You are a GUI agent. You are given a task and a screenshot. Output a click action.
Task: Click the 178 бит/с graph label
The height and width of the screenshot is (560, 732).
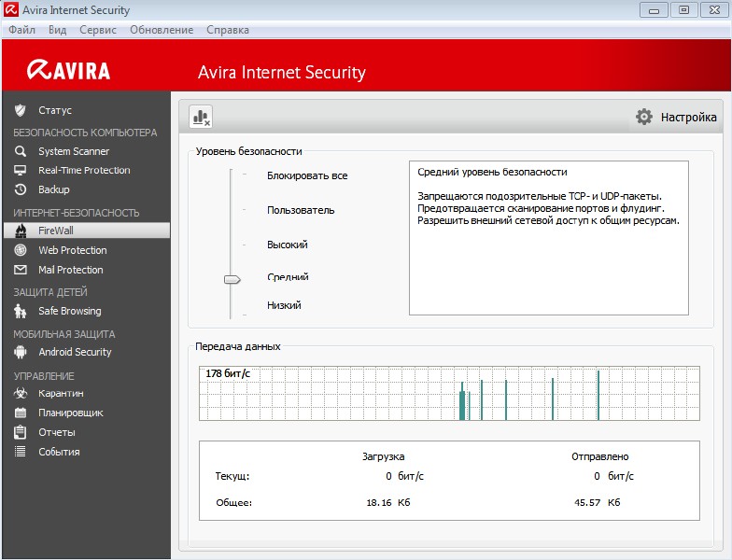(228, 373)
